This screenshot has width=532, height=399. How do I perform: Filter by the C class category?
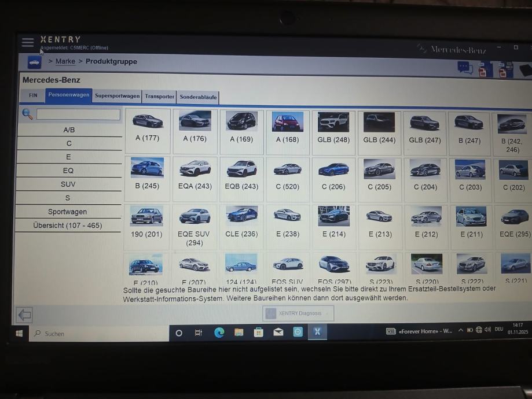[69, 143]
